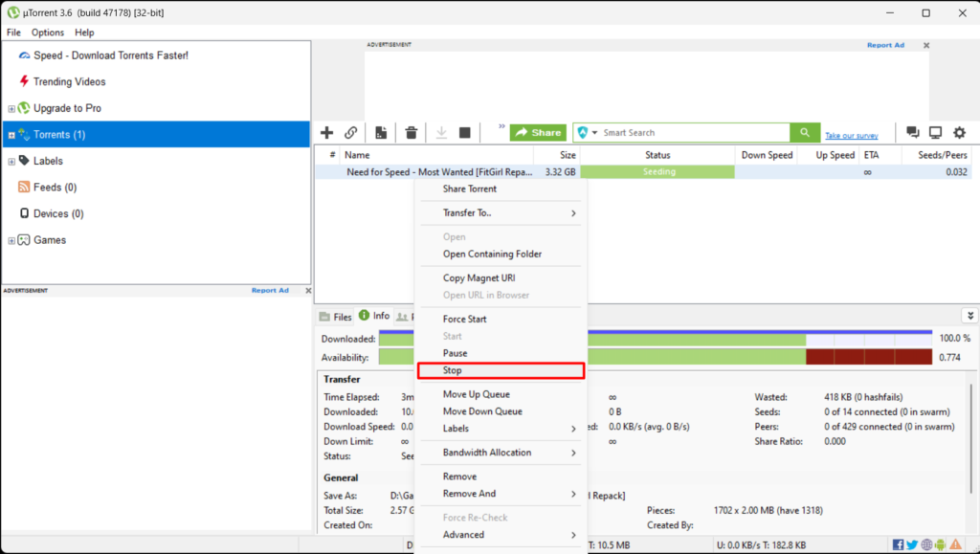Click the Create New Torrent icon
Viewport: 980px width, 554px height.
click(x=381, y=133)
